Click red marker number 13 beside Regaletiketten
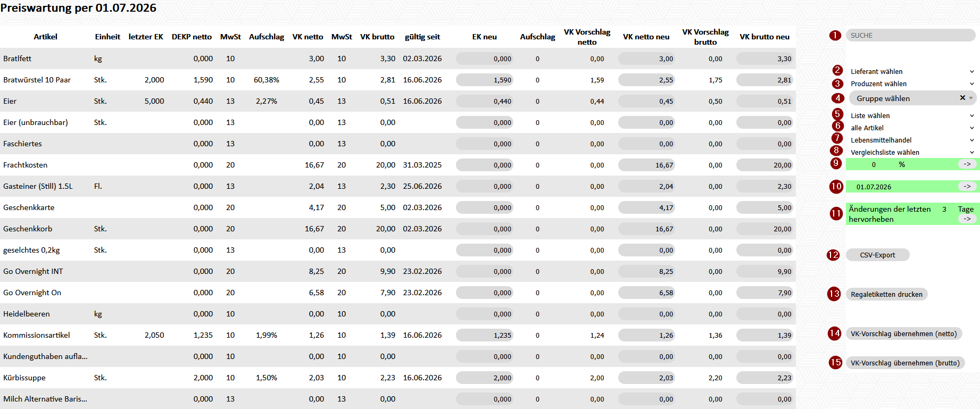This screenshot has height=409, width=980. click(834, 294)
